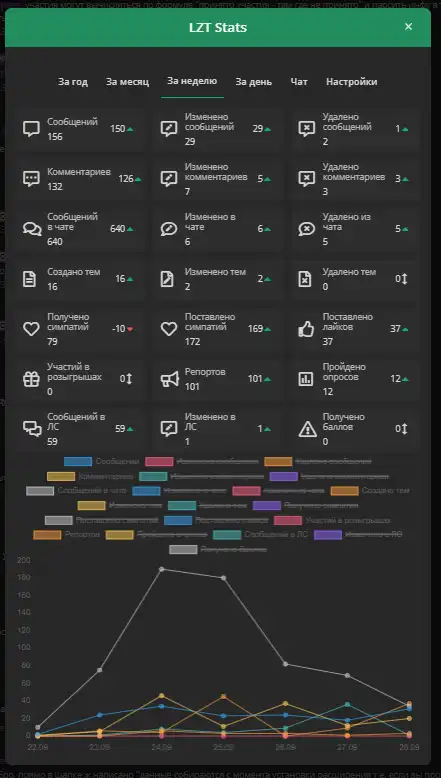Toggle Сообщений в ЛС legend series
This screenshot has height=778, width=441.
[260, 535]
